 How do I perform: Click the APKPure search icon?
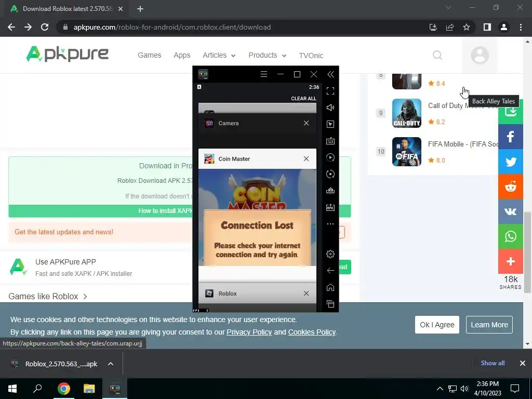pos(437,55)
